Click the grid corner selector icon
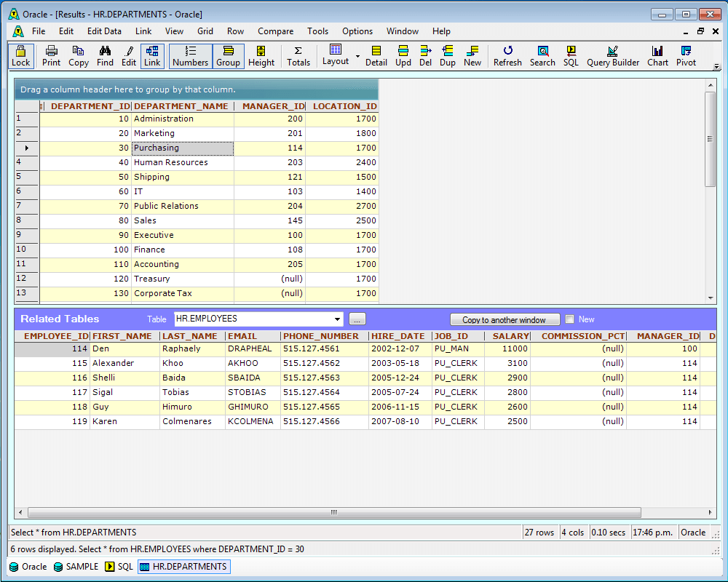728x582 pixels. click(41, 106)
